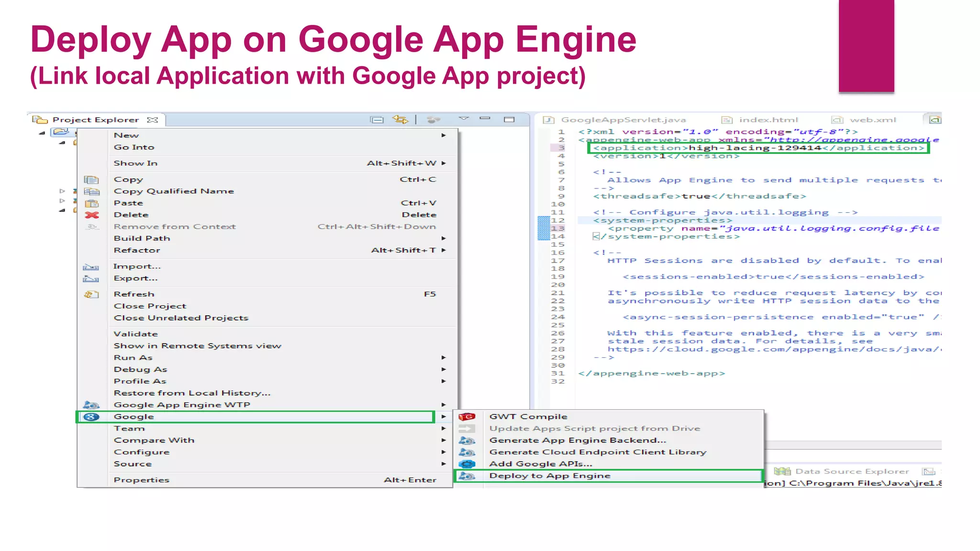Click Deploy to App Engine icon
This screenshot has width=980, height=551.
(x=467, y=476)
